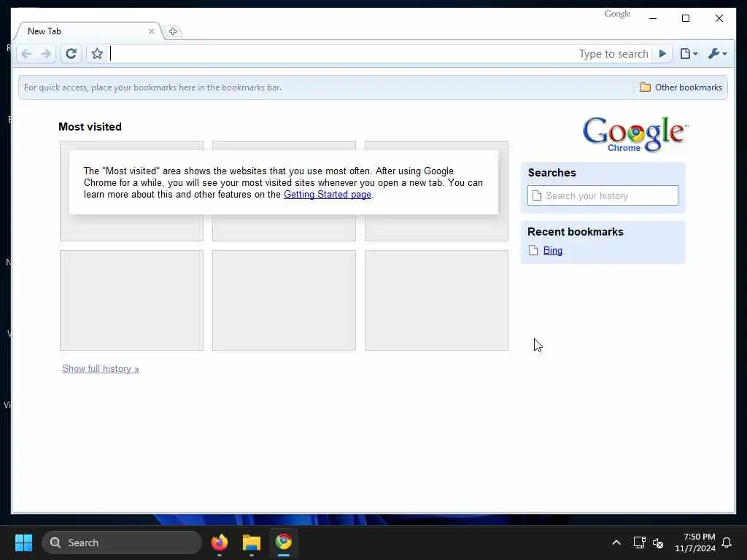Click the Go arrow beside the address bar
The image size is (747, 560).
pos(662,53)
